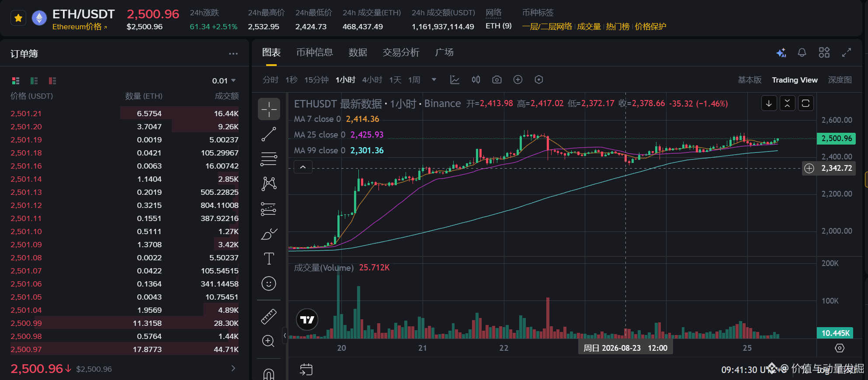Screen dimensions: 868x380
Task: Open the price alert bell
Action: tap(802, 52)
